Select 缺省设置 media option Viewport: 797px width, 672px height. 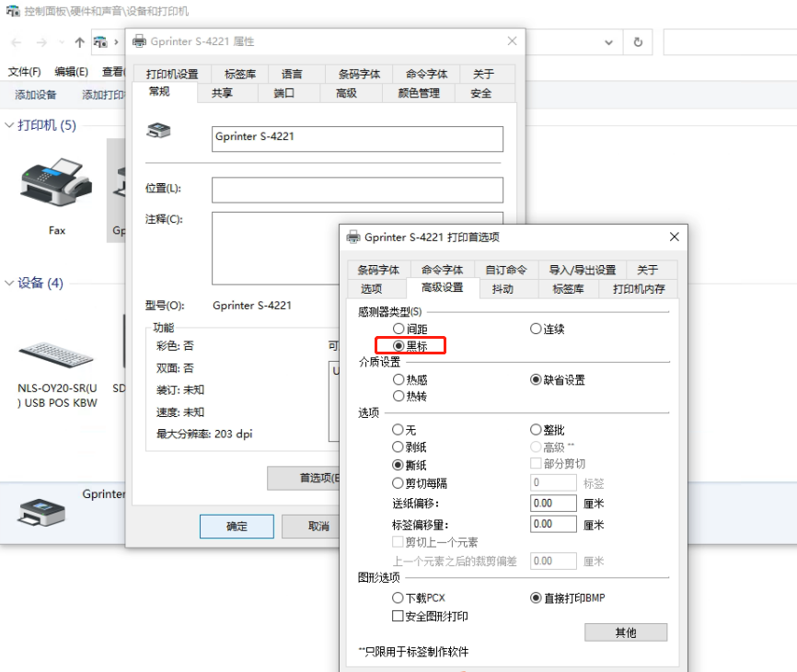pos(536,379)
